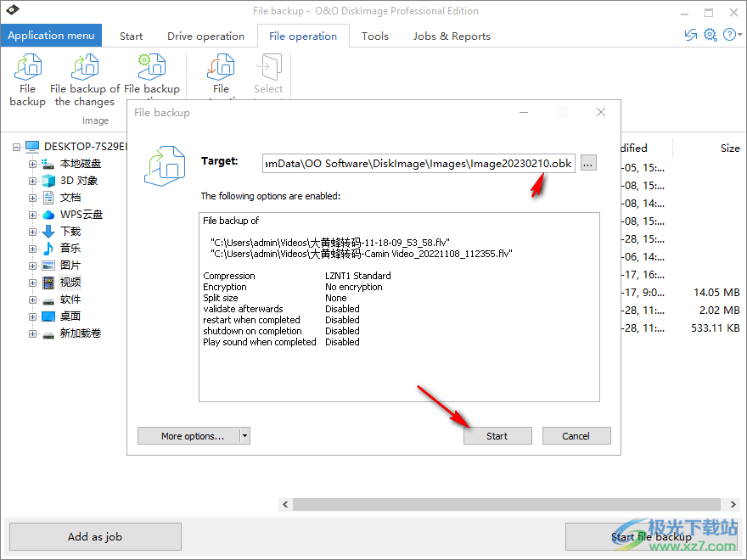Open the help question mark icon
747x560 pixels.
click(730, 35)
